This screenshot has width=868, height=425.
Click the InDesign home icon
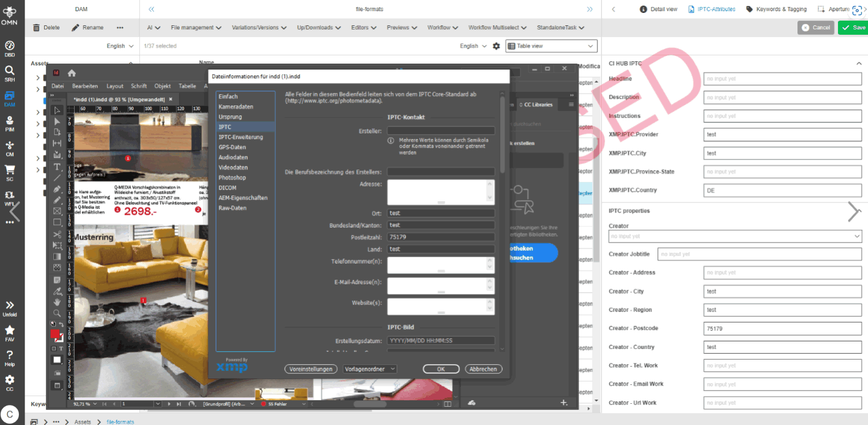72,73
